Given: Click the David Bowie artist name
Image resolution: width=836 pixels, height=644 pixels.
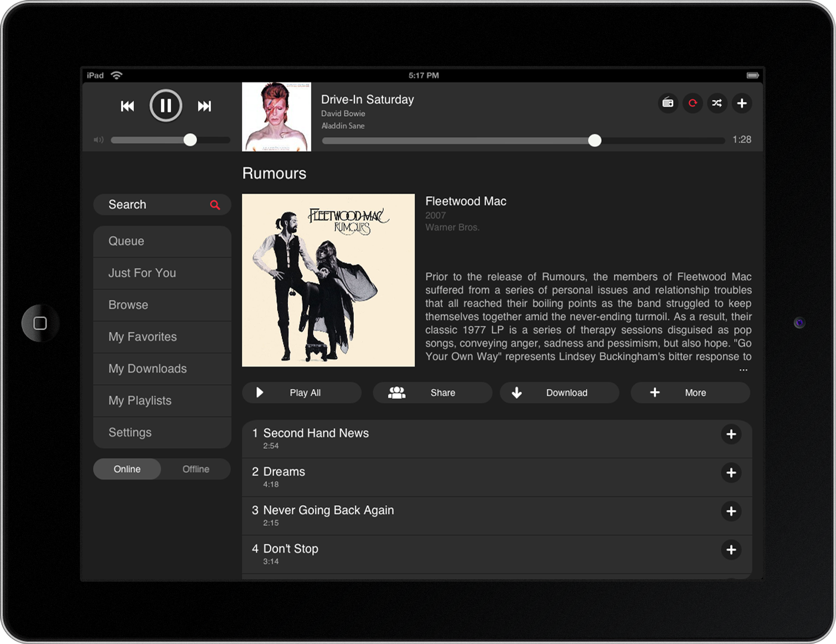Looking at the screenshot, I should [x=343, y=114].
